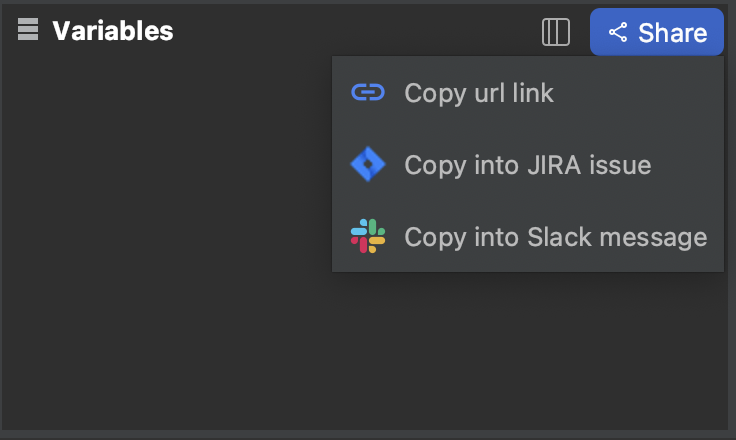Click the blue chain link icon
This screenshot has width=736, height=440.
(x=368, y=93)
